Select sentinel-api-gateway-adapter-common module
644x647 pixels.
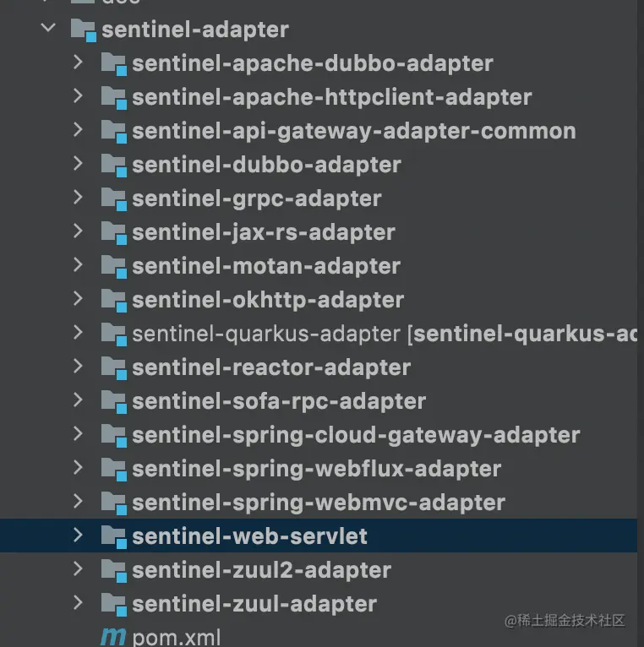pos(353,131)
